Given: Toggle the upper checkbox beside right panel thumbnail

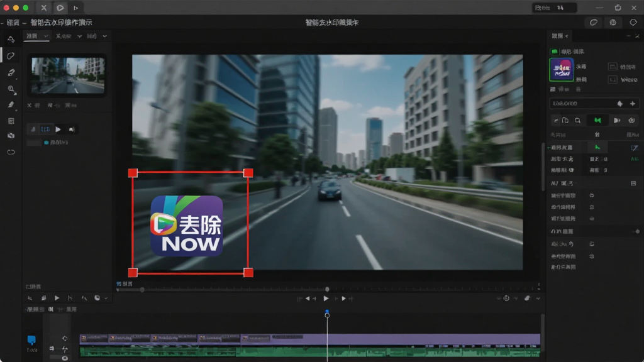Looking at the screenshot, I should [613, 67].
